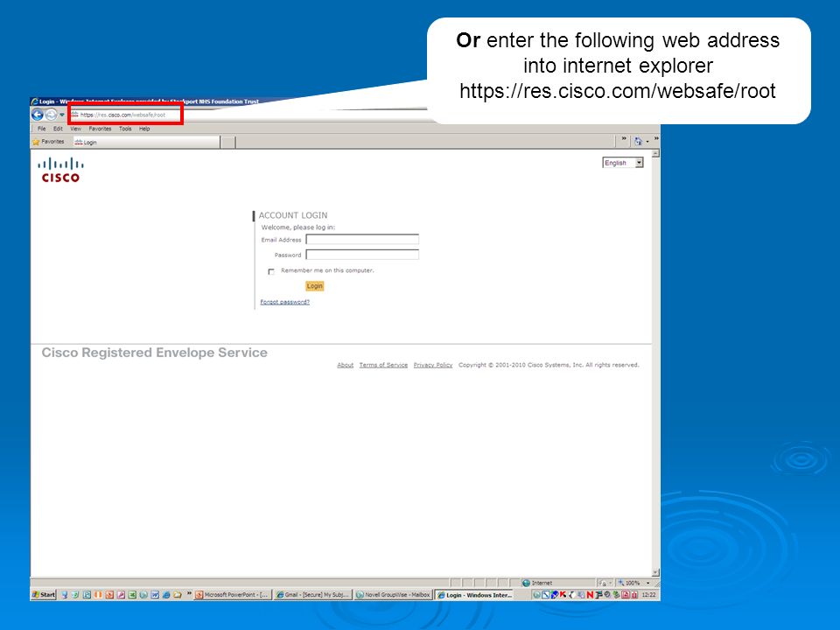Click the Login - Windows Internet Explorer taskbar button
Viewport: 840px width, 630px height.
point(473,595)
